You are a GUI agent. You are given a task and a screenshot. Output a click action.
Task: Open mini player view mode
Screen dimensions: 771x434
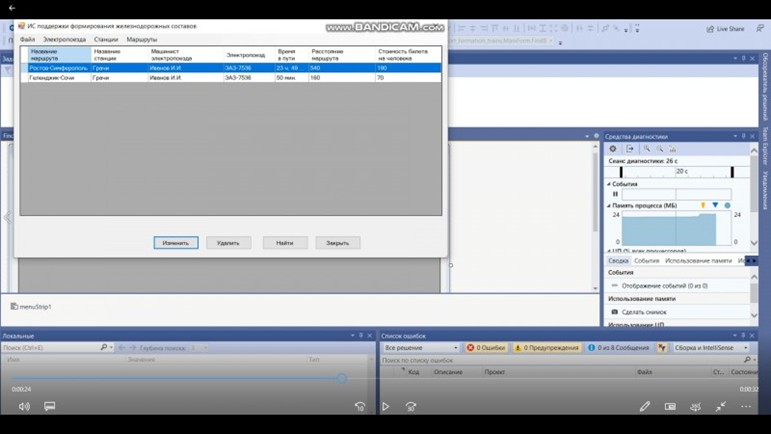pyautogui.click(x=670, y=406)
